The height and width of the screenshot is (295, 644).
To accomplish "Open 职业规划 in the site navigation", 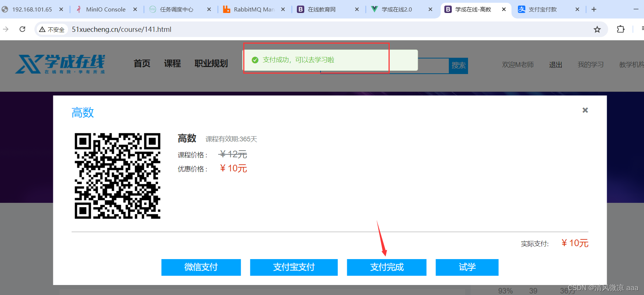I will (211, 64).
